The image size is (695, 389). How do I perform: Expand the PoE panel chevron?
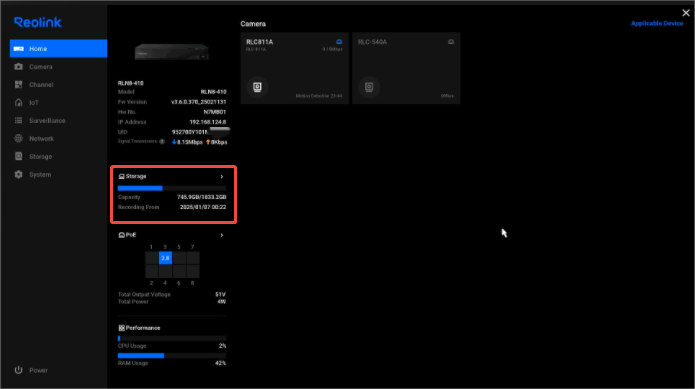pyautogui.click(x=222, y=235)
